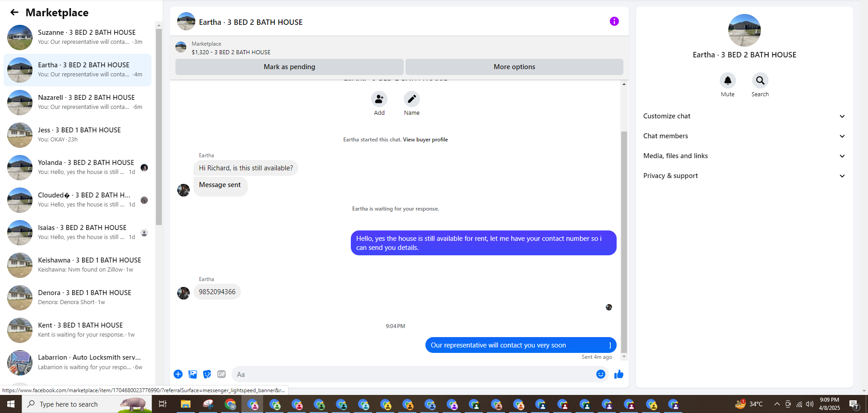Choose a sticker from the composer

tap(207, 374)
